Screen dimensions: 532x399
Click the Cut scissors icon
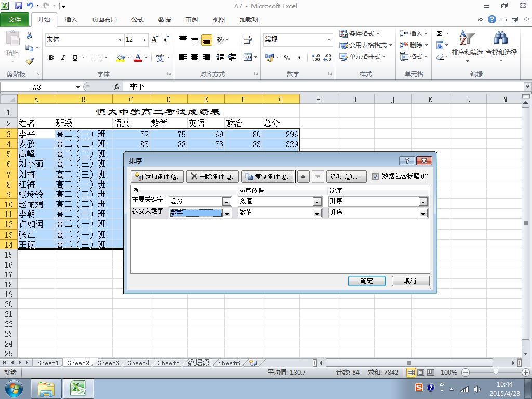coord(29,35)
